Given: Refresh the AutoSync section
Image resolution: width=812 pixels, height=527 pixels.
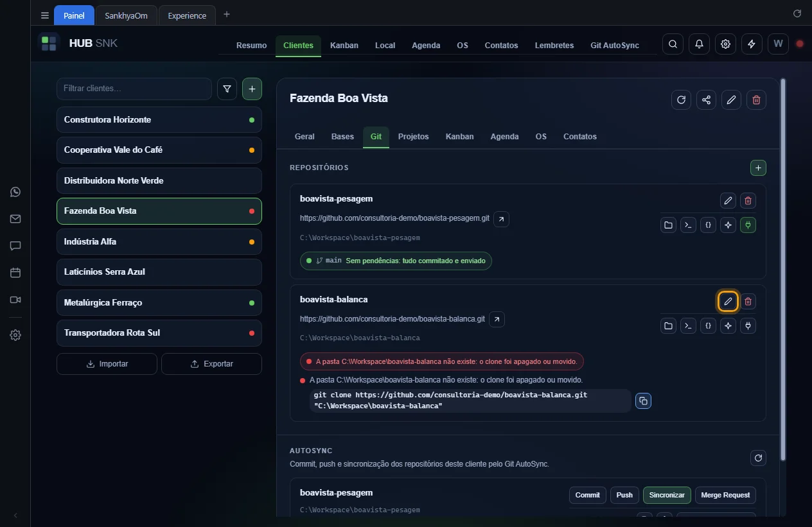Looking at the screenshot, I should click(758, 458).
